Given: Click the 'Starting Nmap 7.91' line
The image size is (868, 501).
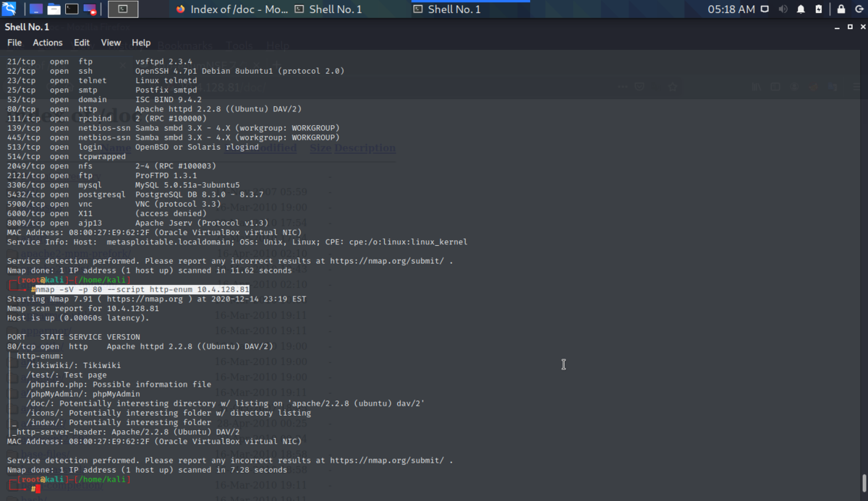Looking at the screenshot, I should tap(156, 299).
